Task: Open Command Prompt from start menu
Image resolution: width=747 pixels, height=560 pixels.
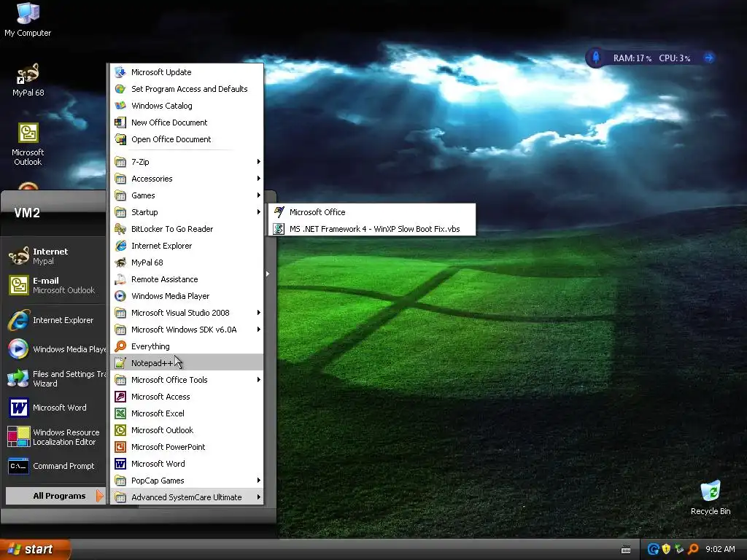Action: 55,466
